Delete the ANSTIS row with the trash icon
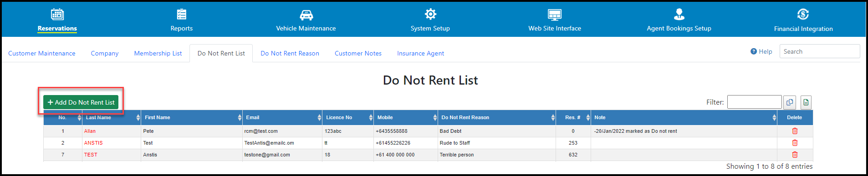 (795, 143)
